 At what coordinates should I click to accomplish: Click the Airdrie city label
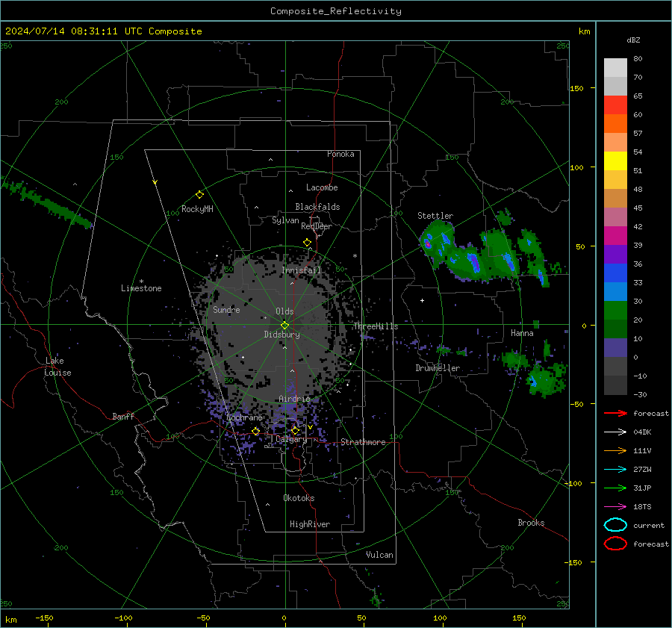point(294,399)
